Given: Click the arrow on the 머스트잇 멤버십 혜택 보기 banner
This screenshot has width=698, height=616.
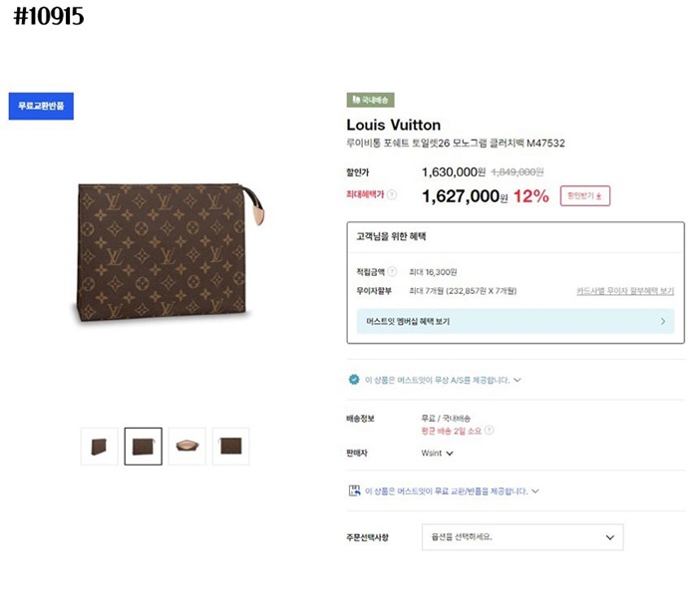Looking at the screenshot, I should pyautogui.click(x=662, y=322).
